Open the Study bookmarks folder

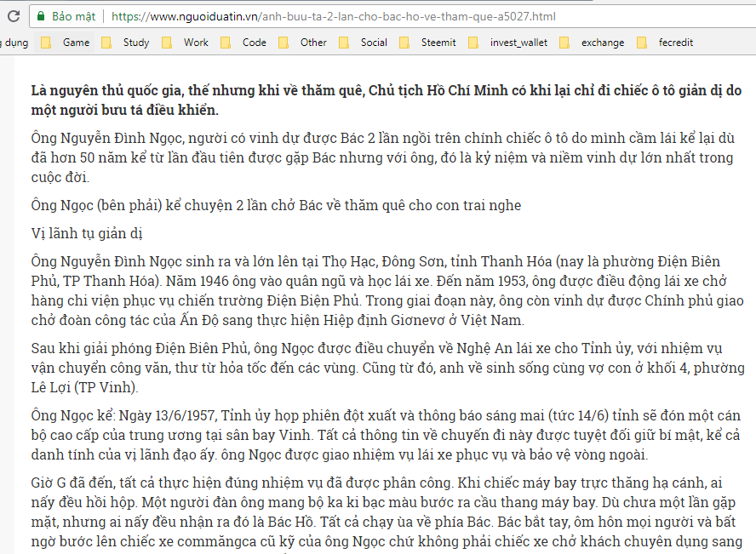pyautogui.click(x=125, y=43)
